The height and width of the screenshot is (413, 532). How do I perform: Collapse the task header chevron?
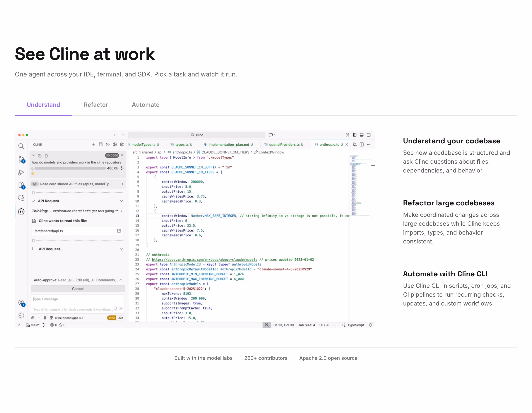[x=33, y=155]
